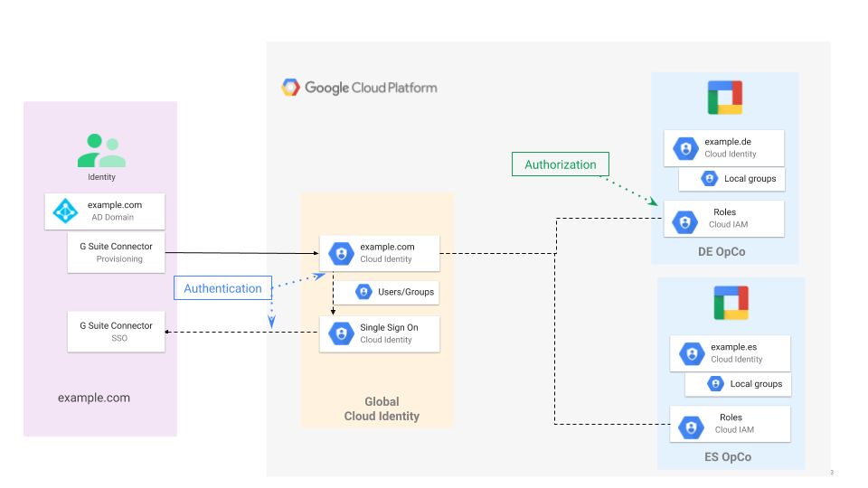Click the Google Cloud Platform hexagon logo
The image size is (868, 488).
pyautogui.click(x=290, y=88)
